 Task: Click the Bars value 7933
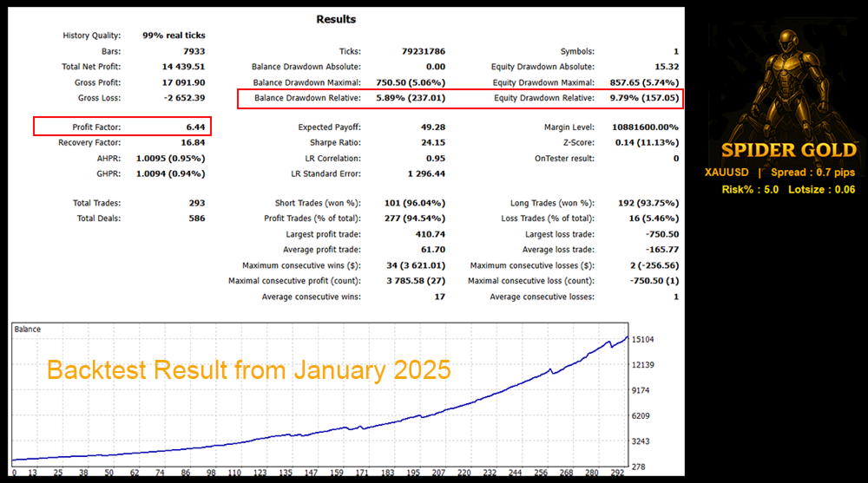click(194, 51)
